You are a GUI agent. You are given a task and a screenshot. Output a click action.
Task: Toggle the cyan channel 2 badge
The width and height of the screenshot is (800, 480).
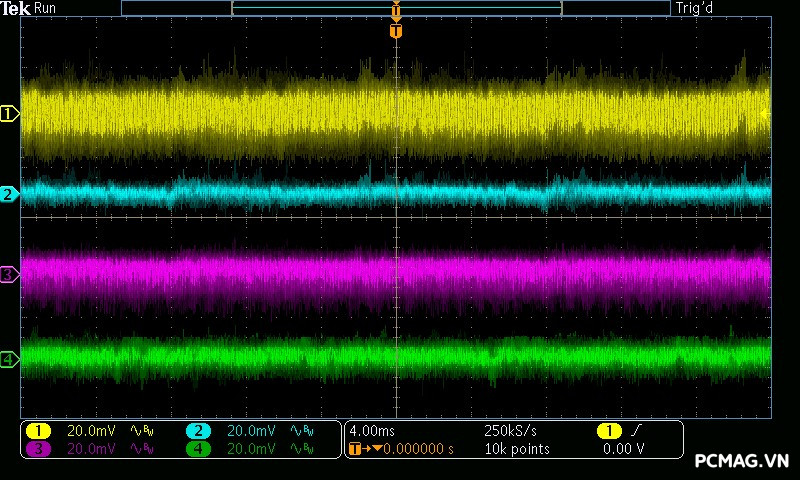pyautogui.click(x=198, y=431)
